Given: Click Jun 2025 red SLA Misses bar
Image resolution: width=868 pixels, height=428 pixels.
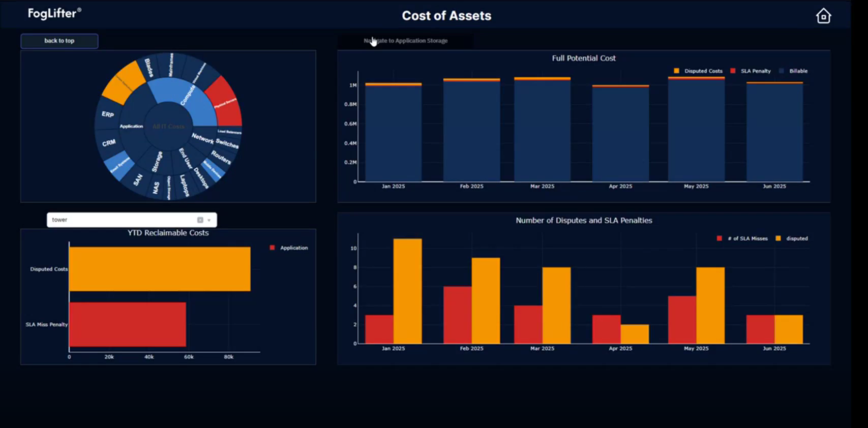Looking at the screenshot, I should (760, 329).
